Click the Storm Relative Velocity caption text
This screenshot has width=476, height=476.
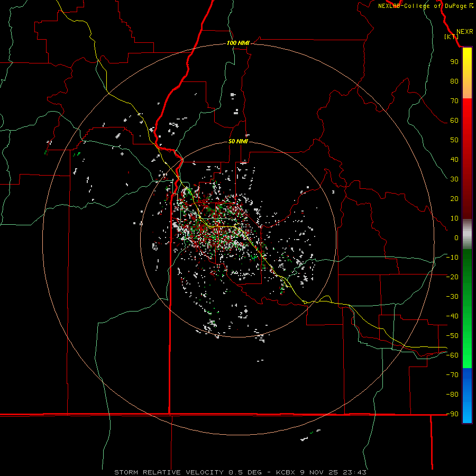point(169,472)
